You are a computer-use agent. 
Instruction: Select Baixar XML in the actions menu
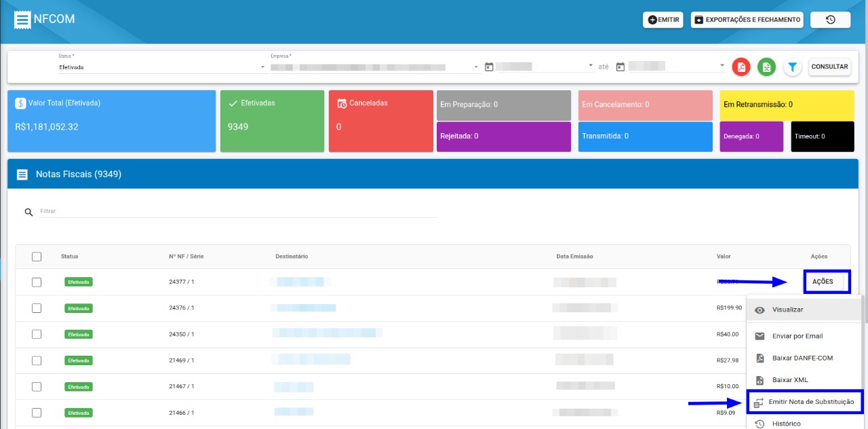(804, 379)
